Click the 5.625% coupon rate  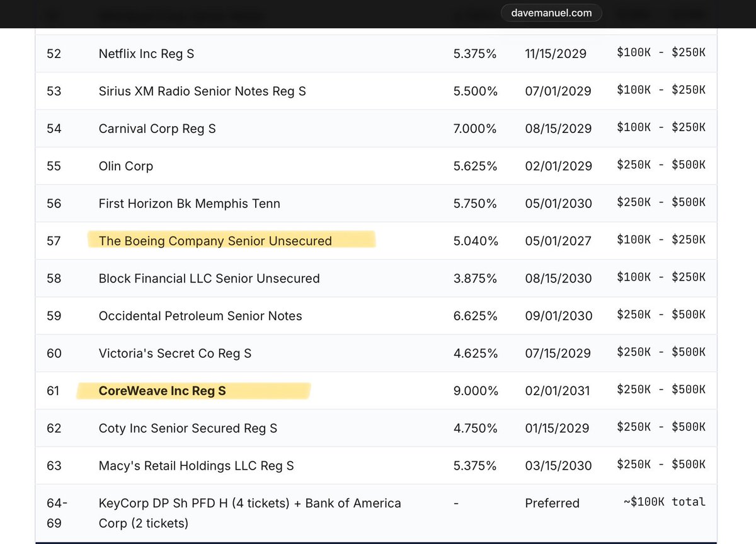coord(475,166)
